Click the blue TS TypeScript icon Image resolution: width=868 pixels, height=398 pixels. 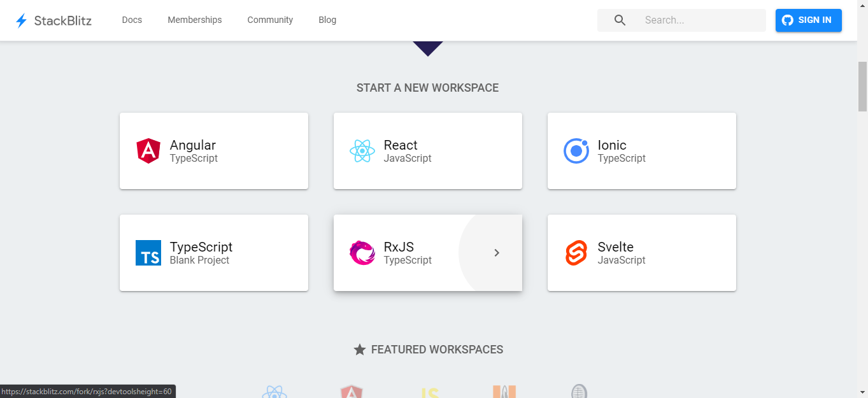point(148,253)
